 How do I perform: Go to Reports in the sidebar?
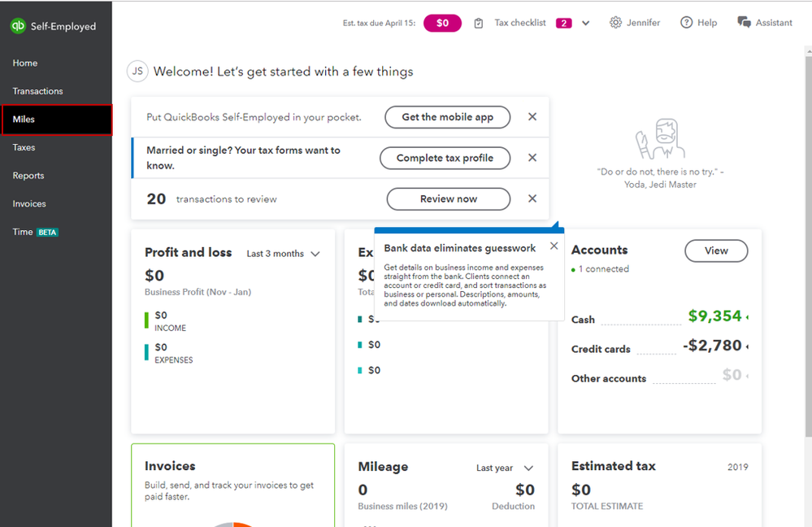click(x=28, y=176)
